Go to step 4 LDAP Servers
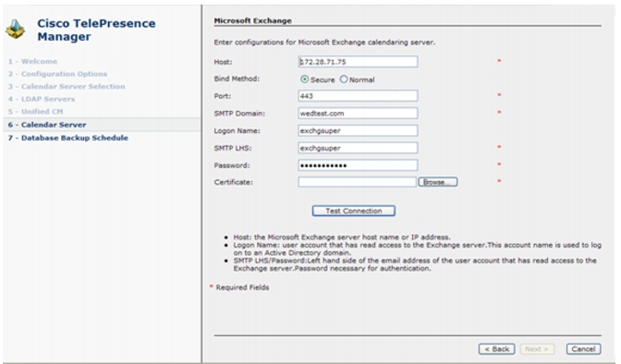 [x=42, y=99]
